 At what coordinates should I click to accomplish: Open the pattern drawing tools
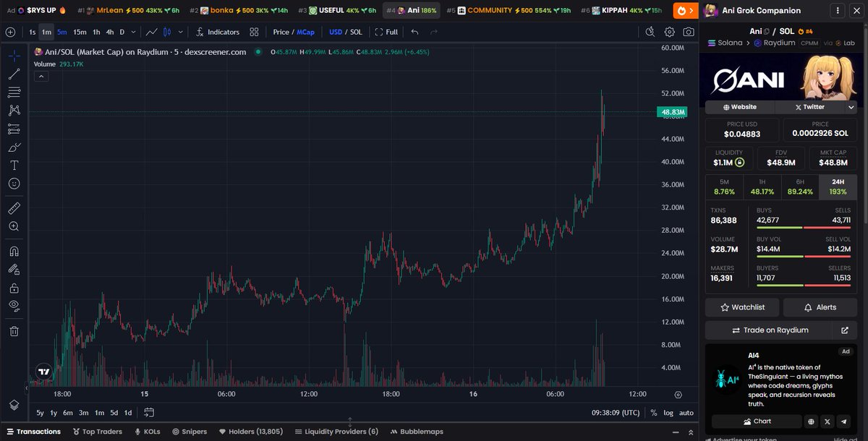(14, 111)
